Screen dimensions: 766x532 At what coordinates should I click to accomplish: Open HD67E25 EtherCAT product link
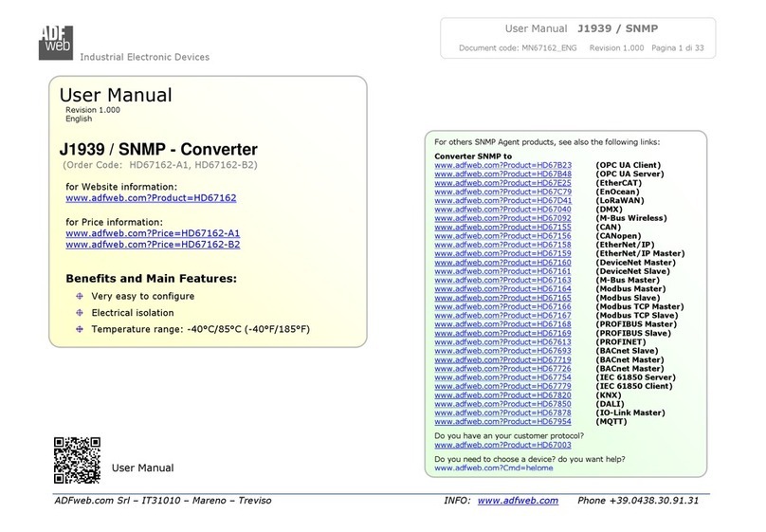pos(502,183)
